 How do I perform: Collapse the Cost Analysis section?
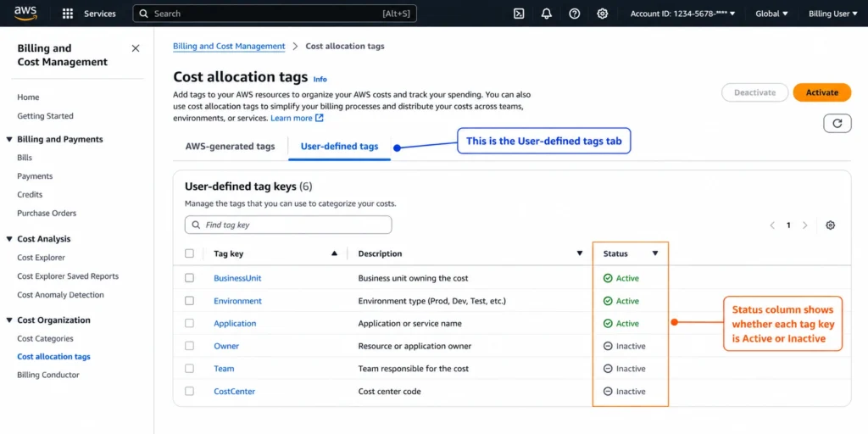(x=8, y=238)
